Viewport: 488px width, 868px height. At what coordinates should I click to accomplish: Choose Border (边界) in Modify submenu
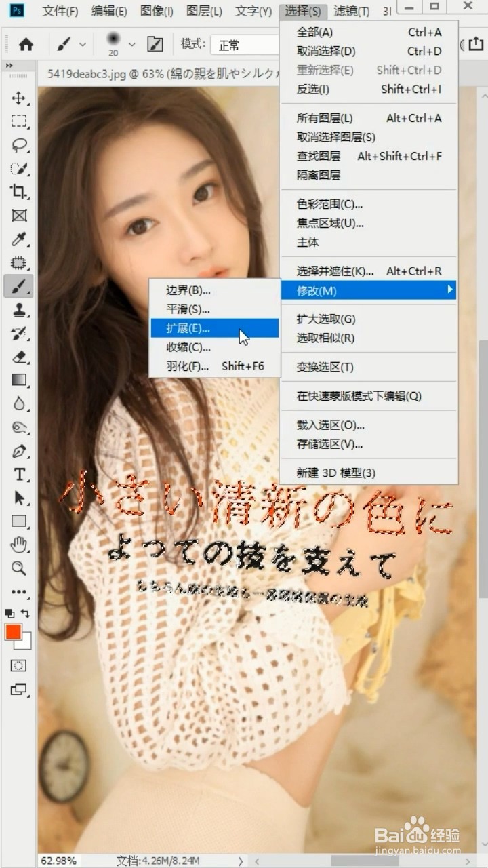tap(214, 290)
